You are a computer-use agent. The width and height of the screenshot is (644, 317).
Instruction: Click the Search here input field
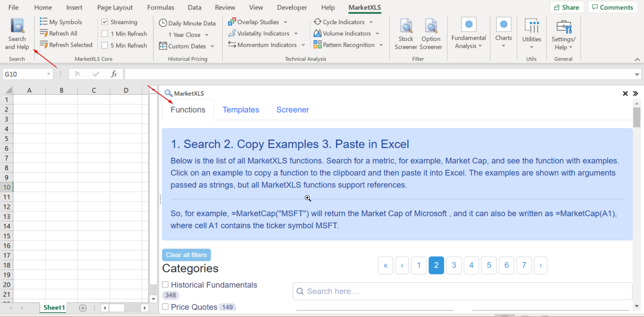pos(463,291)
